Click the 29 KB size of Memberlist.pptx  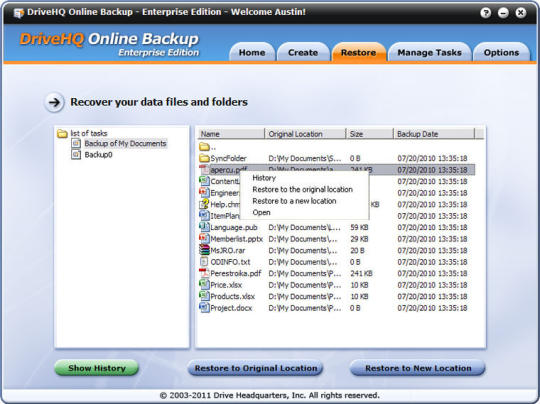coord(359,239)
